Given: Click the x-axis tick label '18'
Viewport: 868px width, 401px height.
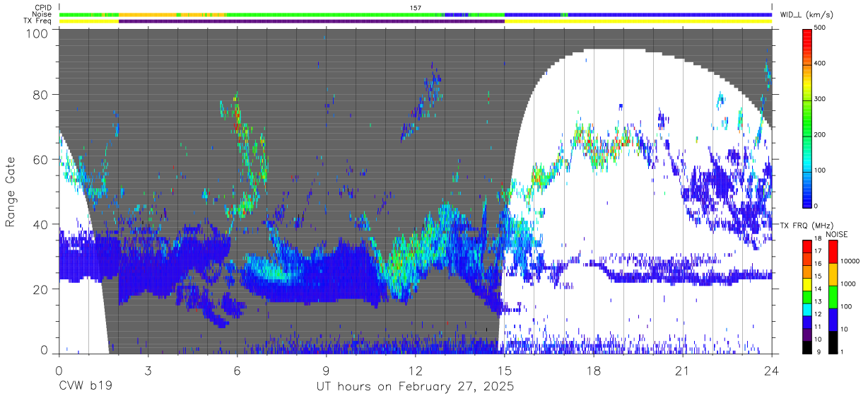Looking at the screenshot, I should click(594, 371).
